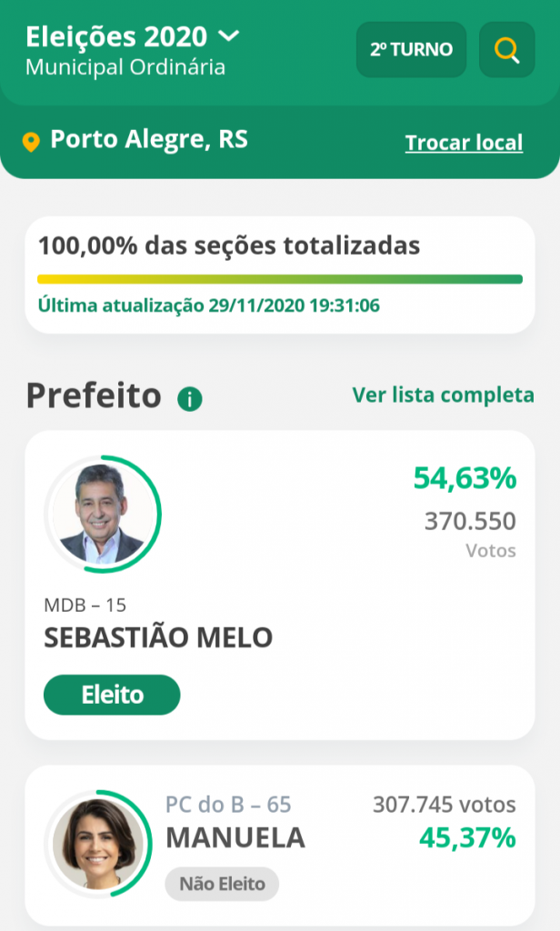Tap the location pin icon
The width and height of the screenshot is (560, 931).
pyautogui.click(x=31, y=143)
